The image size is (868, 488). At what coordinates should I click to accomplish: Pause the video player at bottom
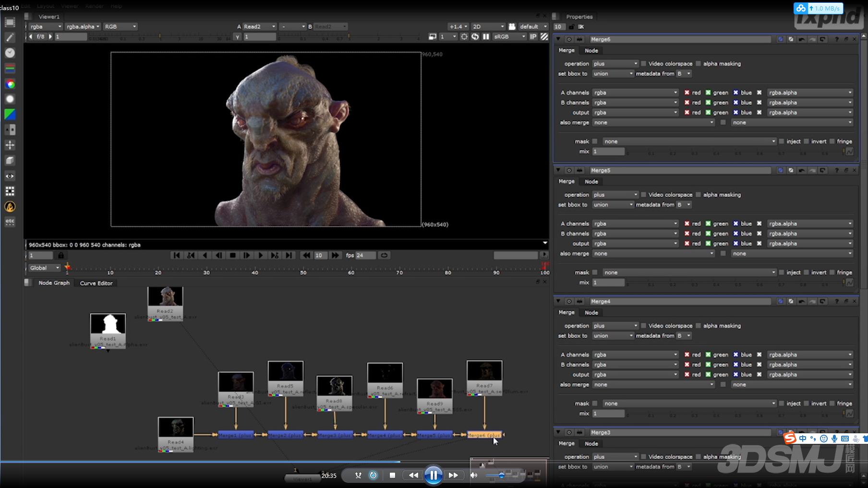[x=434, y=475]
